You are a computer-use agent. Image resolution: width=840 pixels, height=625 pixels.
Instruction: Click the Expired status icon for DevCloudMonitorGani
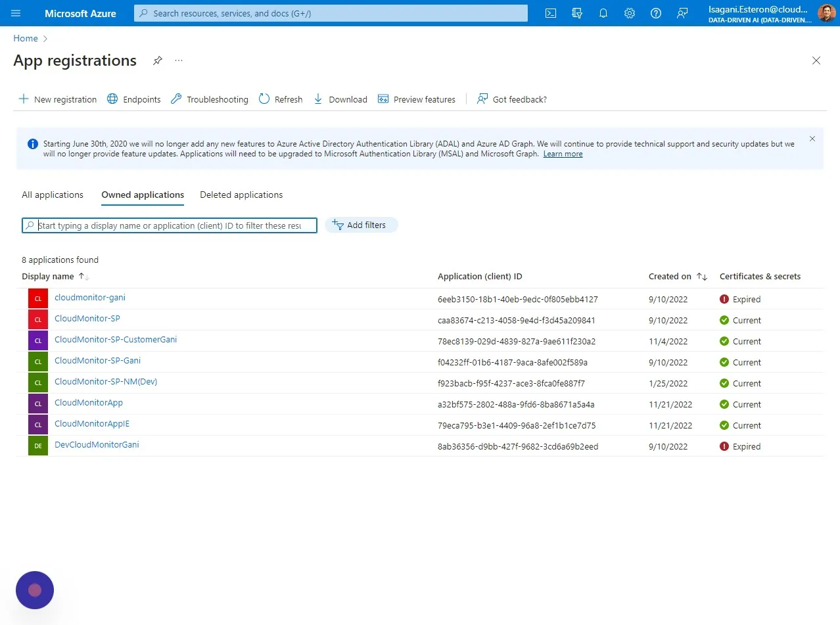tap(724, 446)
